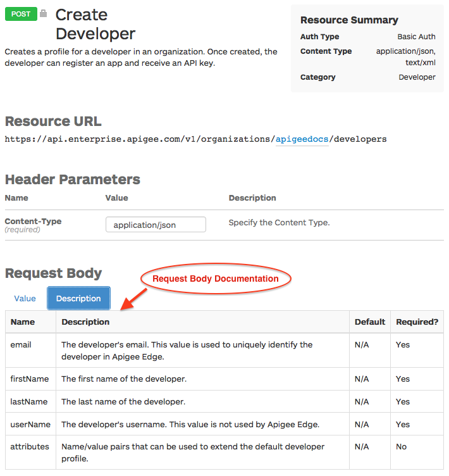Click the Developer category value
449x476 pixels.
point(417,77)
